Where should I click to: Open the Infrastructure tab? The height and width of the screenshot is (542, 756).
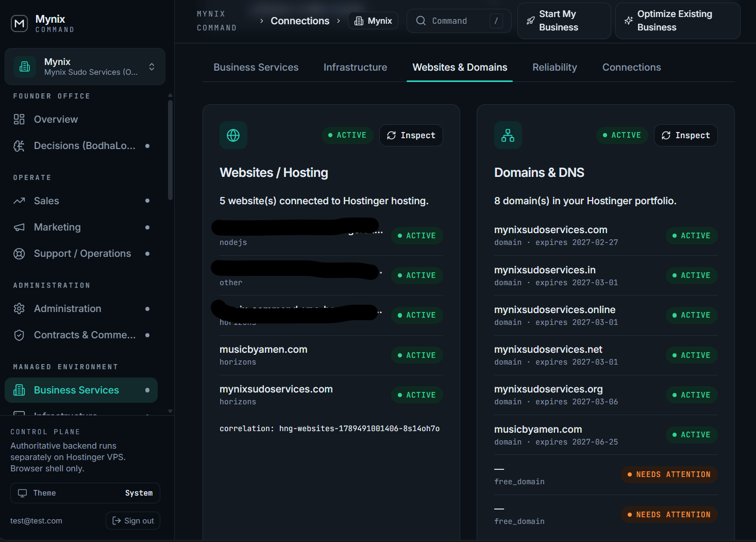[355, 67]
